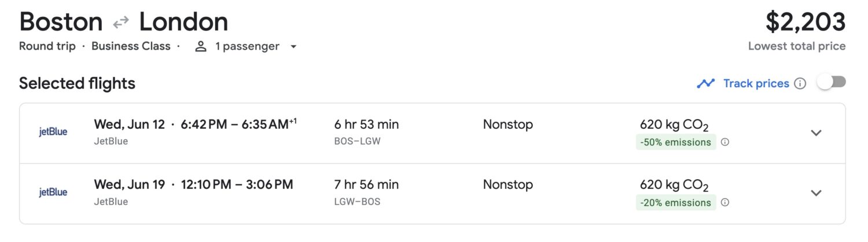Click the JetBlue logo on the outbound flight
This screenshot has height=242, width=868.
coord(53,132)
